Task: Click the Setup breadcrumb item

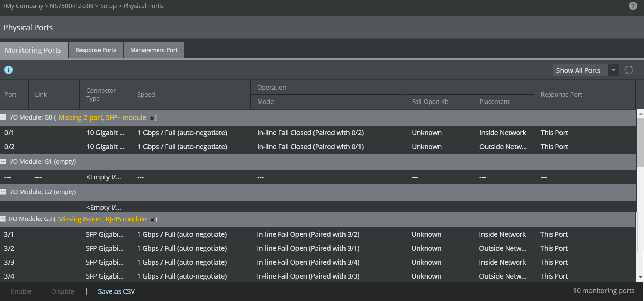Action: (108, 6)
